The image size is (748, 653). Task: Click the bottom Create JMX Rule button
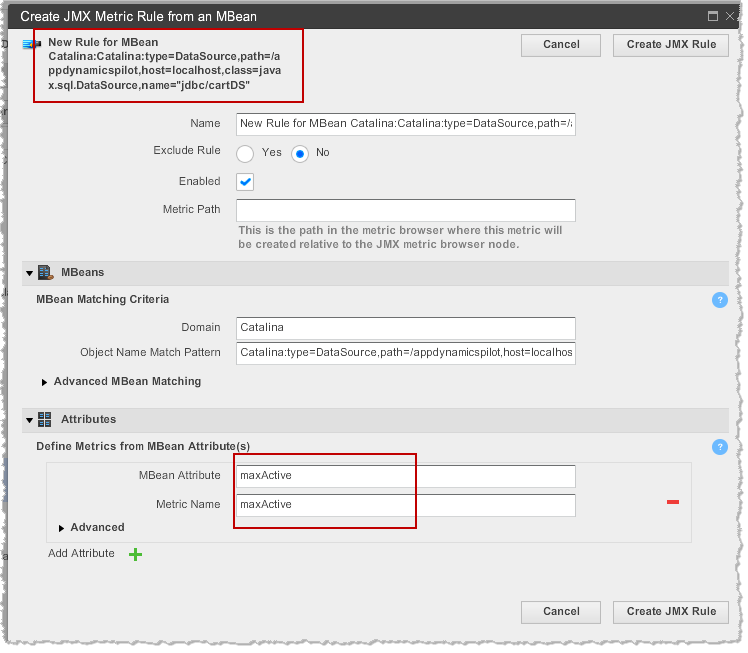point(671,612)
